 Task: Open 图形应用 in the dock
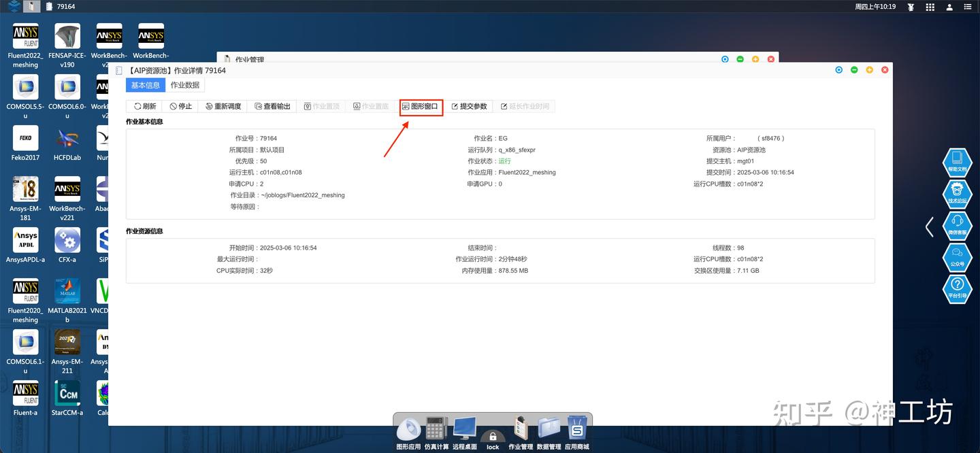(x=408, y=434)
